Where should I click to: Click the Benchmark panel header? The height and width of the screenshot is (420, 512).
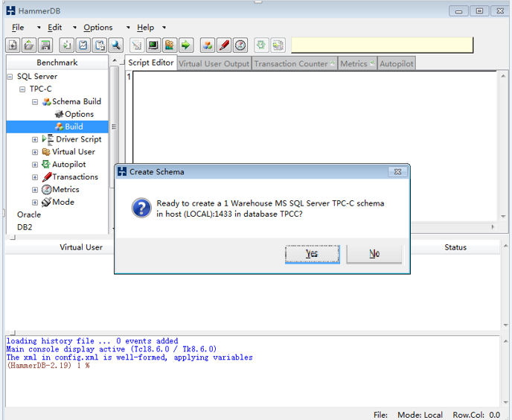(x=57, y=63)
